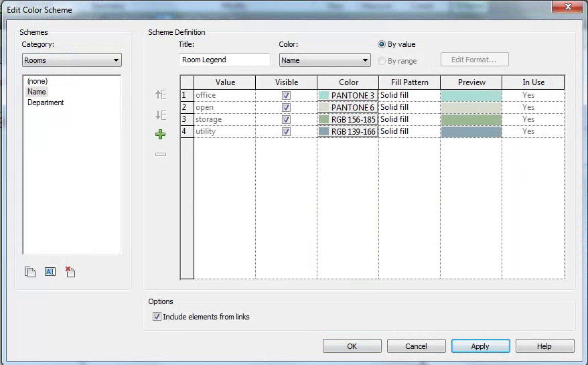Delete the scheme with red X icon
Image resolution: width=588 pixels, height=365 pixels.
click(70, 272)
